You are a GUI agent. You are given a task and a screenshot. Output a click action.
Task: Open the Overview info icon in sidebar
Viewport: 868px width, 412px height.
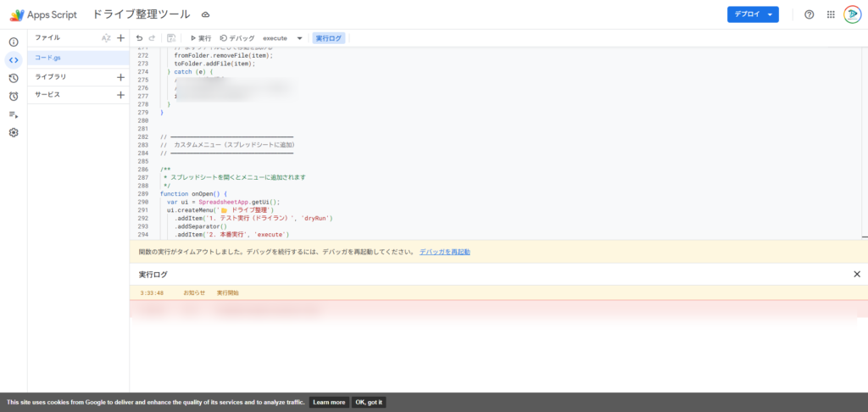[14, 42]
